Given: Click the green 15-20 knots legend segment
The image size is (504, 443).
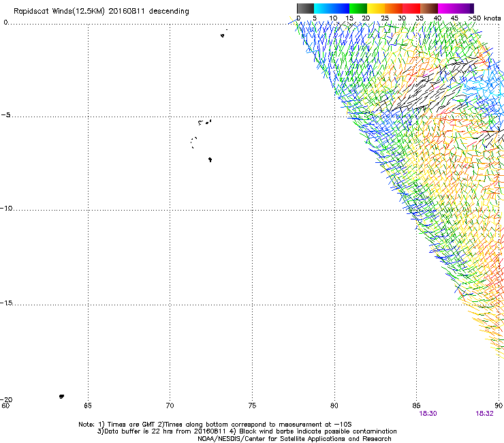Looking at the screenshot, I should point(358,8).
